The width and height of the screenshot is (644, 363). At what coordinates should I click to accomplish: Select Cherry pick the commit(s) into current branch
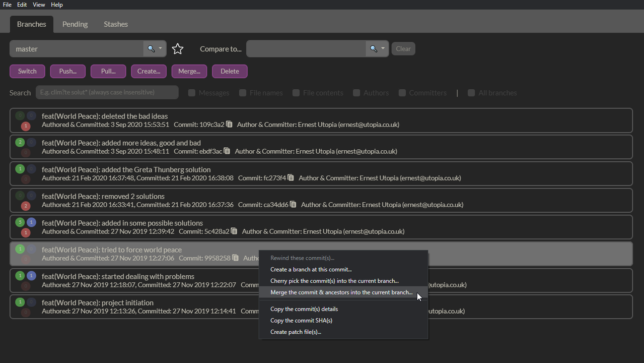coord(334,281)
